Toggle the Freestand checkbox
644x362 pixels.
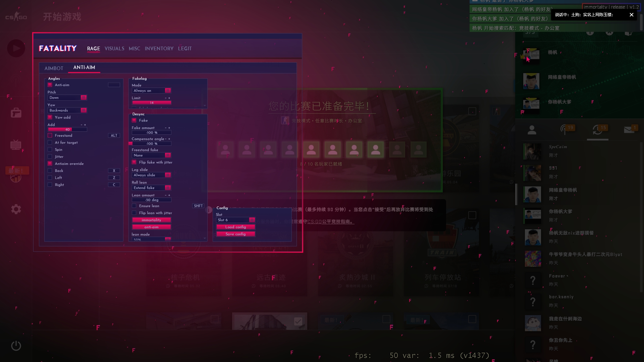point(50,135)
